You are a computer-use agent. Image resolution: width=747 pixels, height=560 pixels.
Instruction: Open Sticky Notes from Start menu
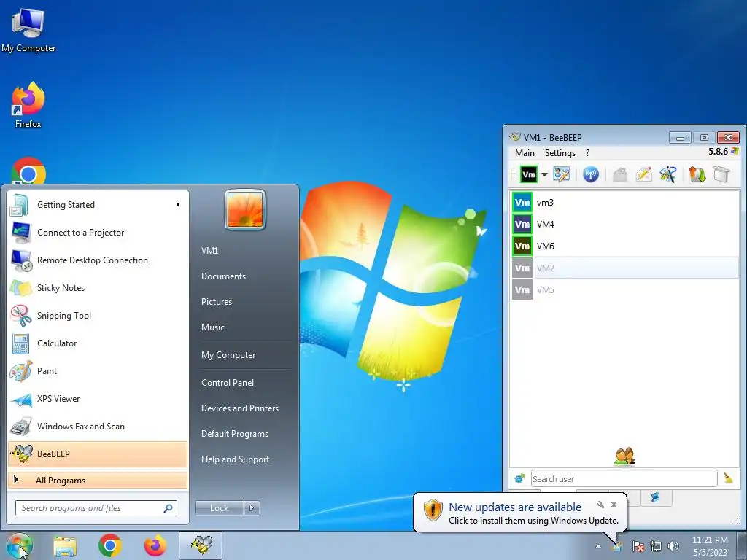click(98, 287)
